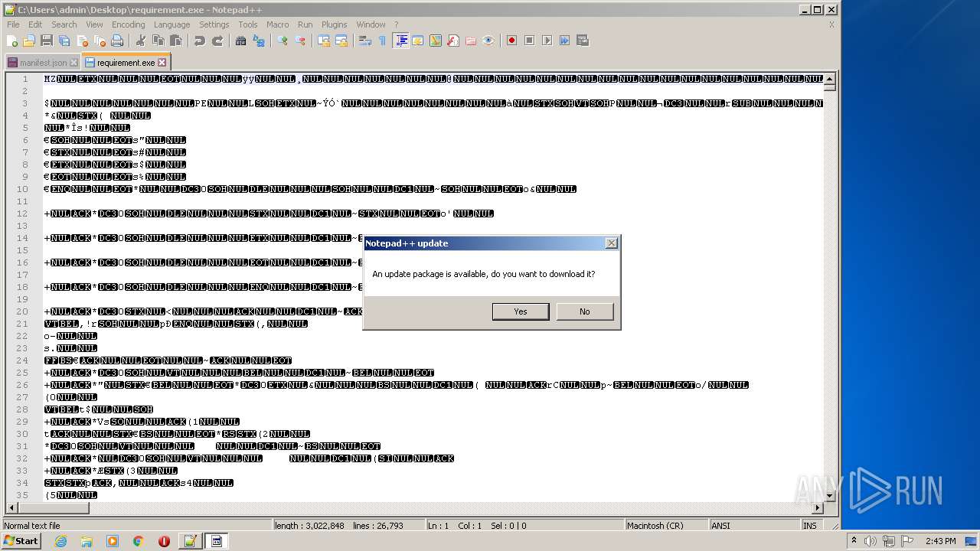Click Yes to download update
Image resolution: width=980 pixels, height=551 pixels.
(521, 311)
